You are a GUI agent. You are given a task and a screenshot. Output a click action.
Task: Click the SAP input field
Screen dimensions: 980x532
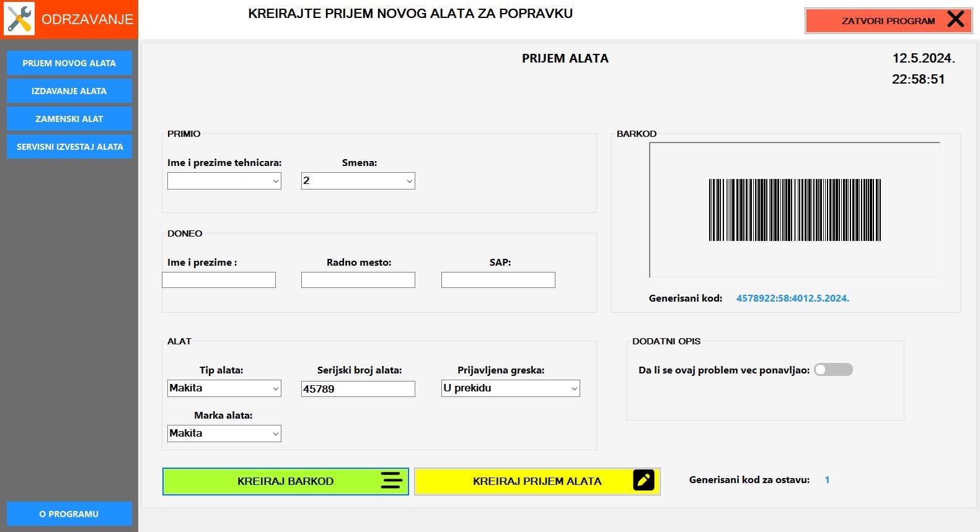[498, 281]
